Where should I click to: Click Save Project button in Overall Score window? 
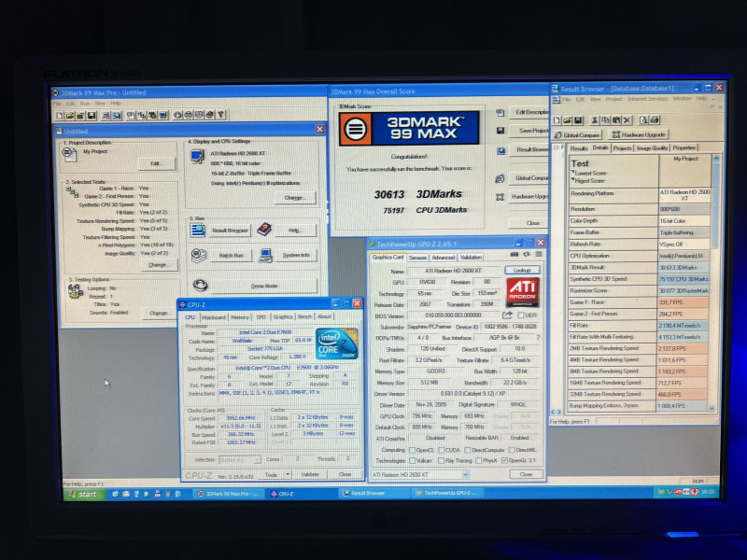click(529, 131)
